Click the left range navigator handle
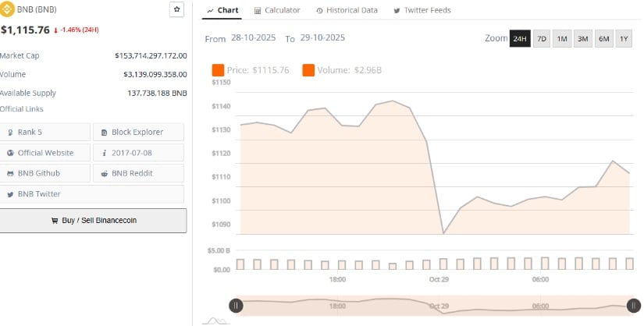The image size is (644, 326). [x=236, y=306]
